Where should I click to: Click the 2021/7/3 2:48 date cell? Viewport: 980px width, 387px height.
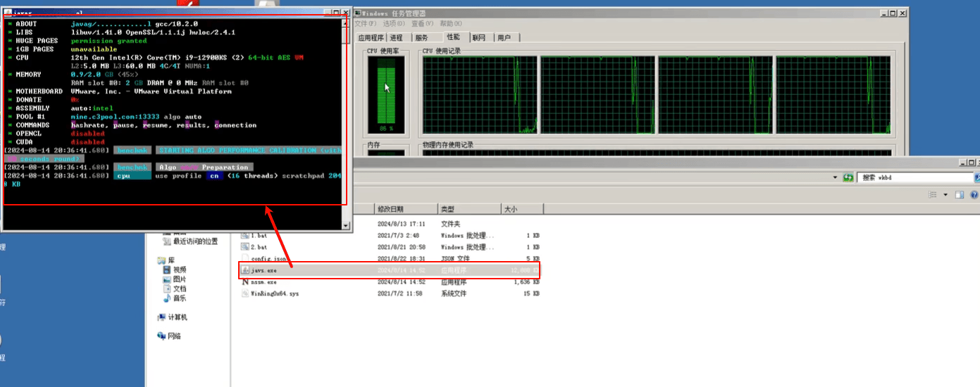click(398, 235)
